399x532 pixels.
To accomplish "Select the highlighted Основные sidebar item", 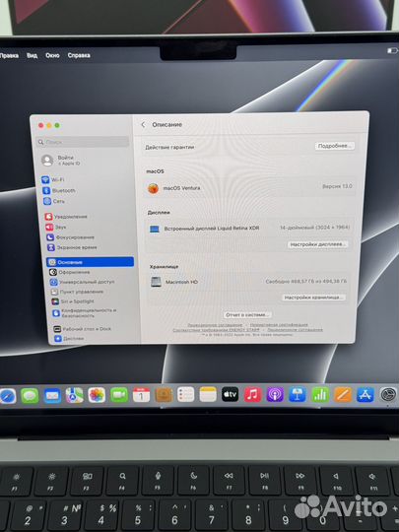I will tap(91, 262).
